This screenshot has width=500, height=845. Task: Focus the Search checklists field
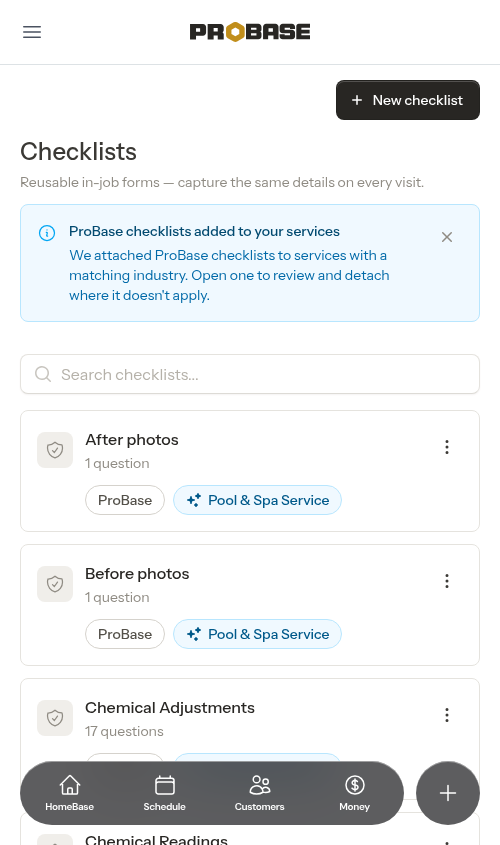tap(250, 374)
